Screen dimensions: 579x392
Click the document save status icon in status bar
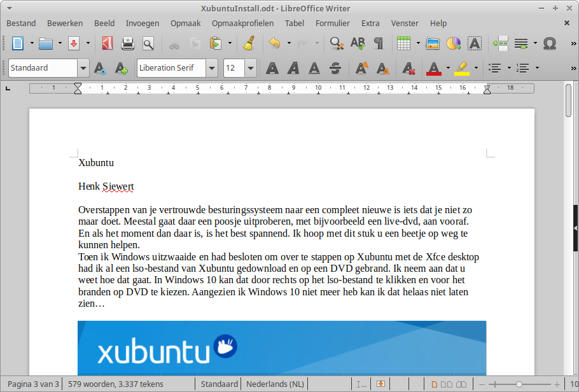pos(380,384)
